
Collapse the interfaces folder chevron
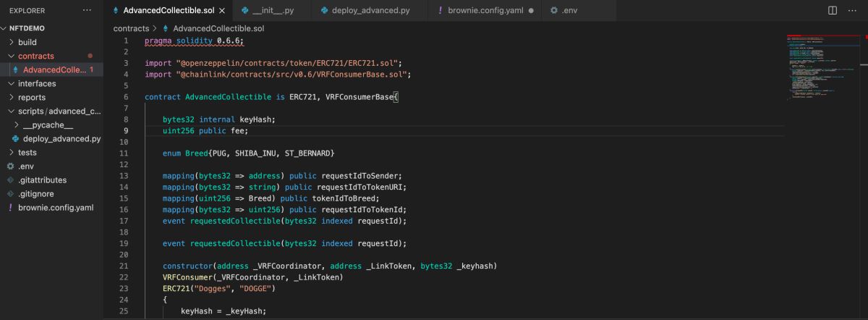[x=12, y=84]
